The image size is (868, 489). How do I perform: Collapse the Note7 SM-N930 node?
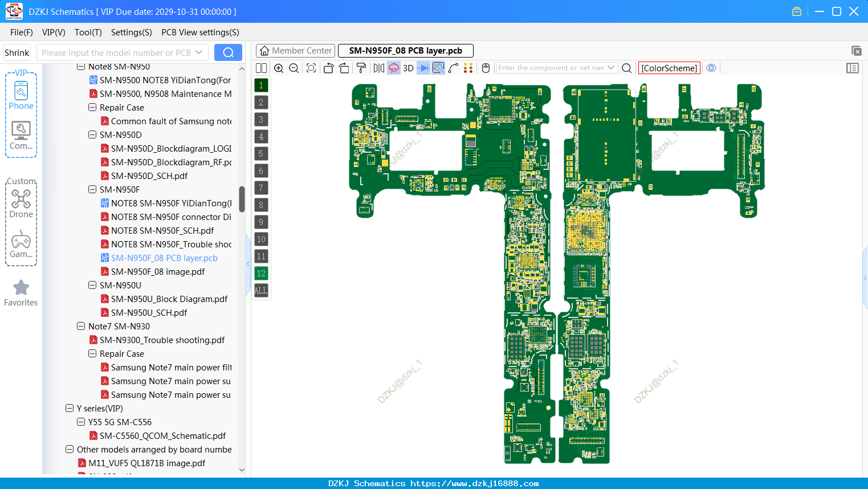pyautogui.click(x=81, y=326)
